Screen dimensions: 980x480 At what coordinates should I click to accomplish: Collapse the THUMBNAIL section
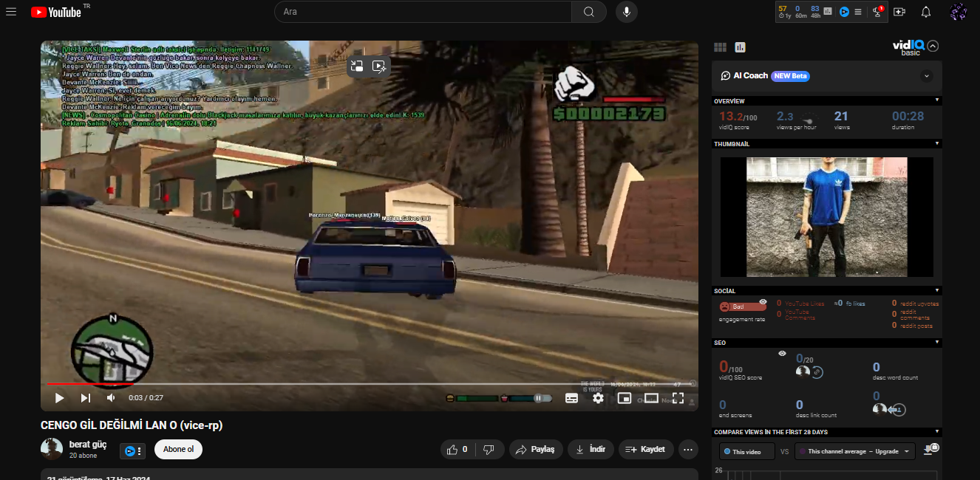[x=937, y=144]
